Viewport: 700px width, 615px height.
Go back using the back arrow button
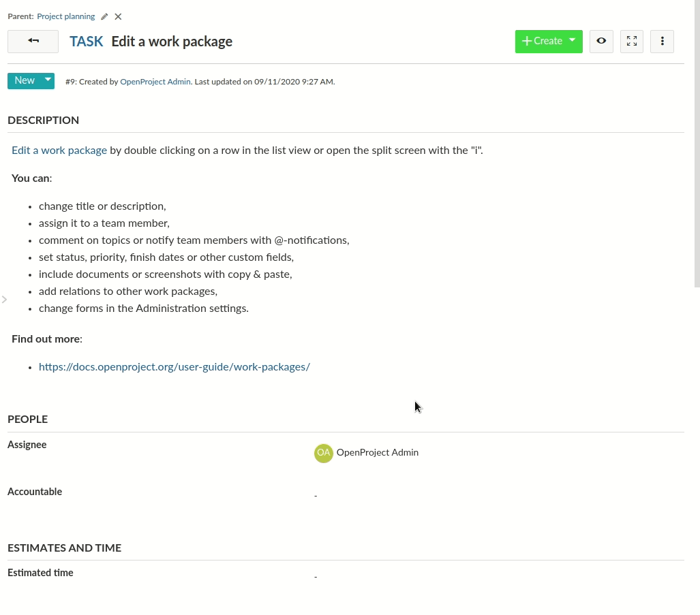coord(33,42)
